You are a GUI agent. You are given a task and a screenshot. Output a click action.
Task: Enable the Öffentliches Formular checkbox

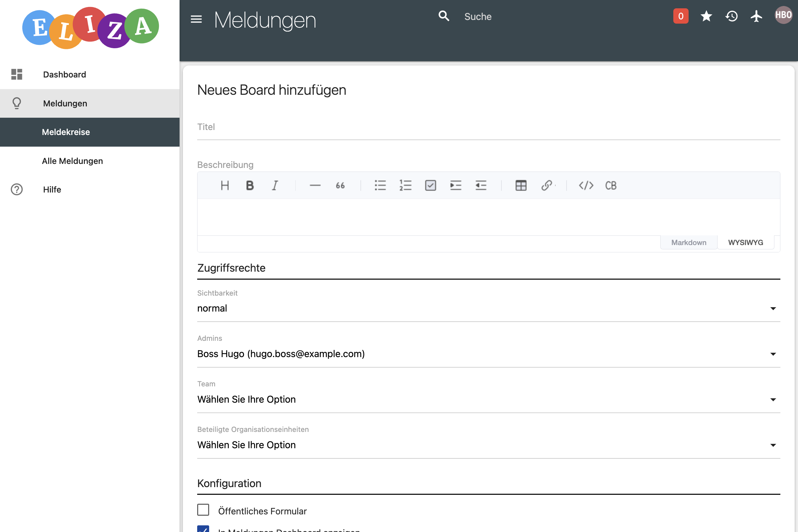pyautogui.click(x=203, y=510)
